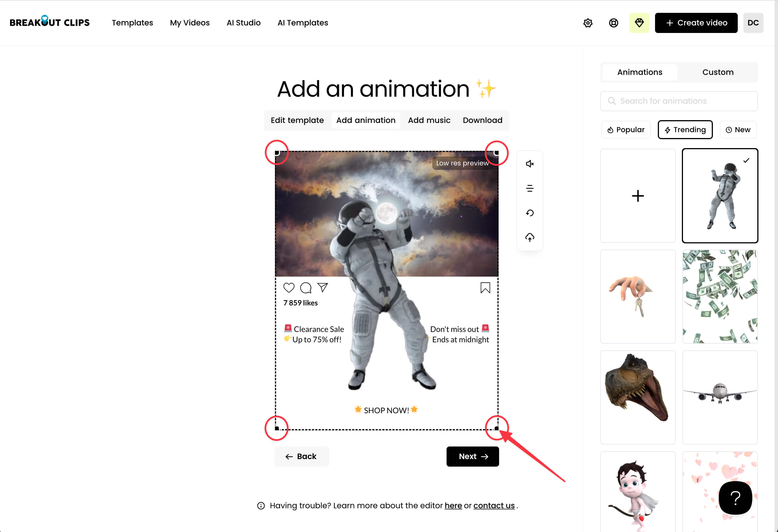Toggle mute on the preview sound icon
Viewport: 778px width, 532px height.
tap(530, 164)
